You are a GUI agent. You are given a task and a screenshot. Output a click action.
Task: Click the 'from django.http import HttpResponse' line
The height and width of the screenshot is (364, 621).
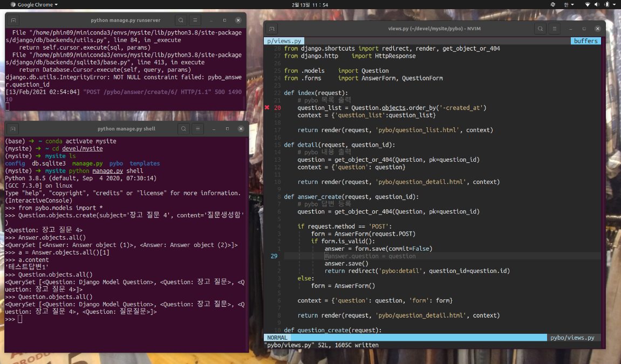click(x=350, y=56)
